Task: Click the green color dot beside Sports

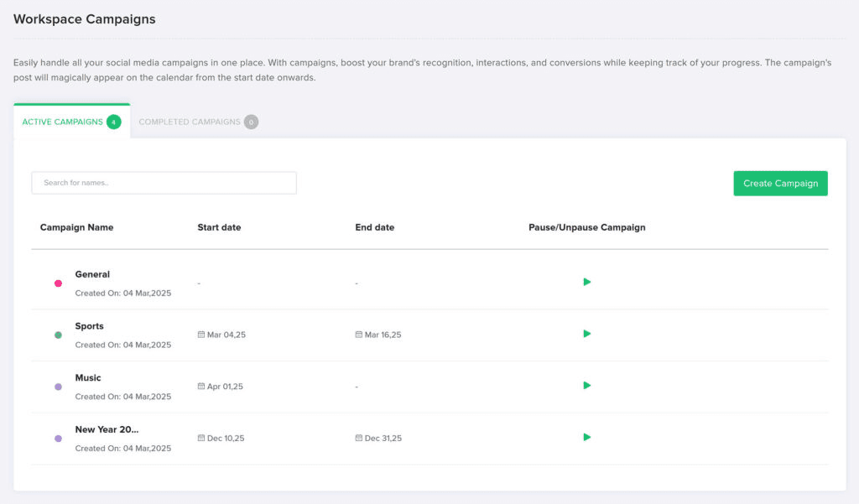Action: click(x=58, y=335)
